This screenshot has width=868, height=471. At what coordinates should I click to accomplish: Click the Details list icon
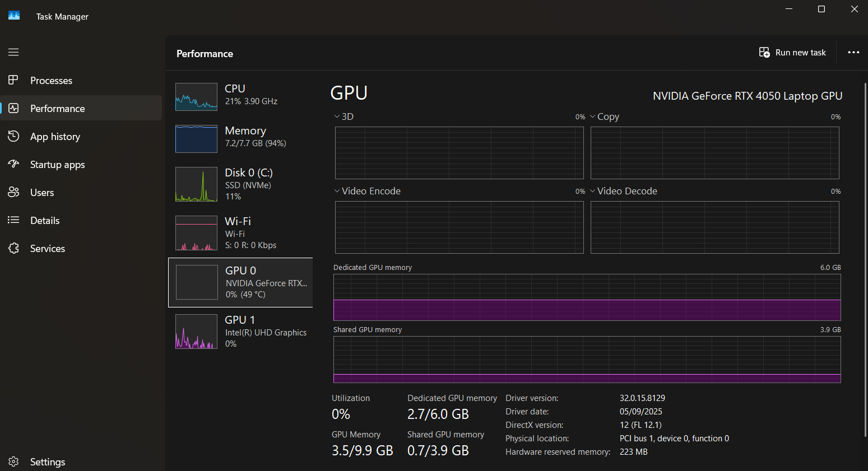tap(13, 220)
